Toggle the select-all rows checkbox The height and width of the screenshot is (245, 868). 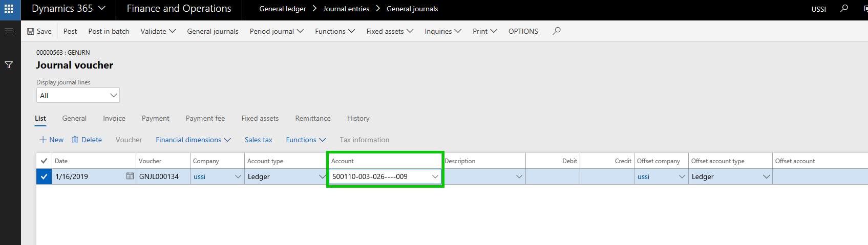click(44, 161)
